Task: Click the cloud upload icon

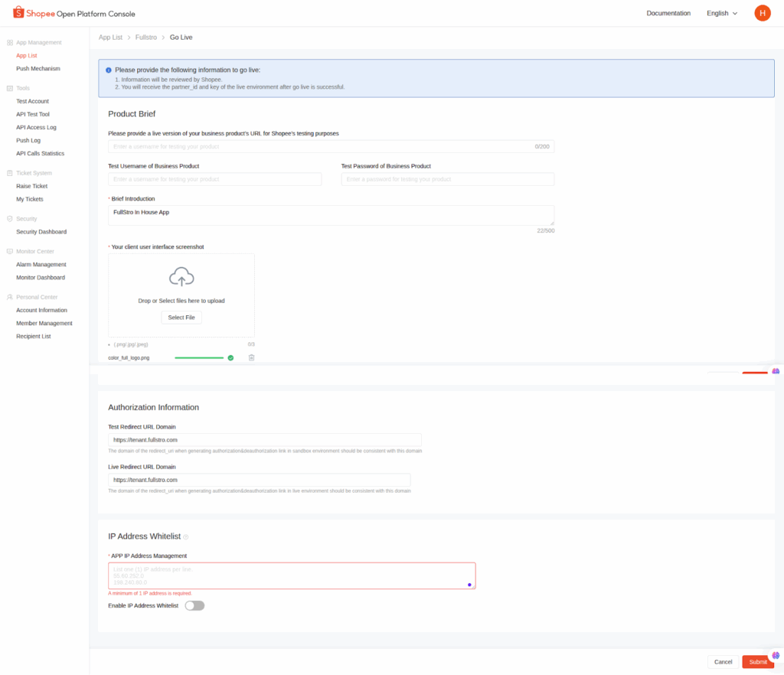Action: 181,276
